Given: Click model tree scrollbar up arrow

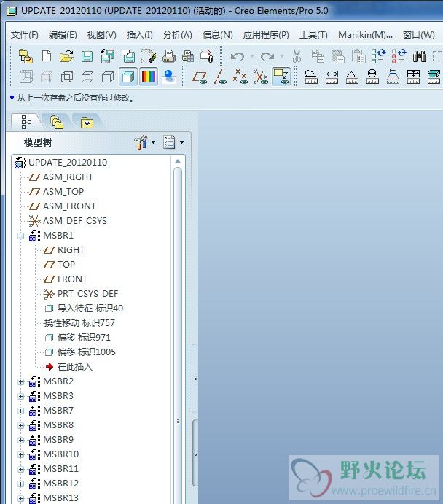Looking at the screenshot, I should tap(178, 161).
